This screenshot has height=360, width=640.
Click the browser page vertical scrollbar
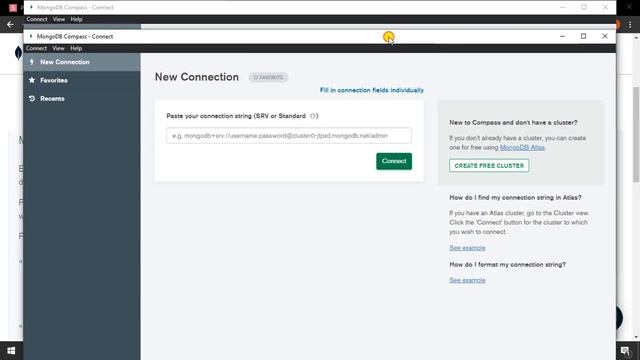636,135
